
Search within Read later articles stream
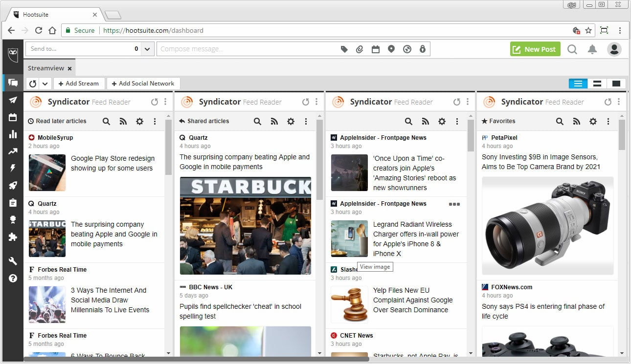106,121
